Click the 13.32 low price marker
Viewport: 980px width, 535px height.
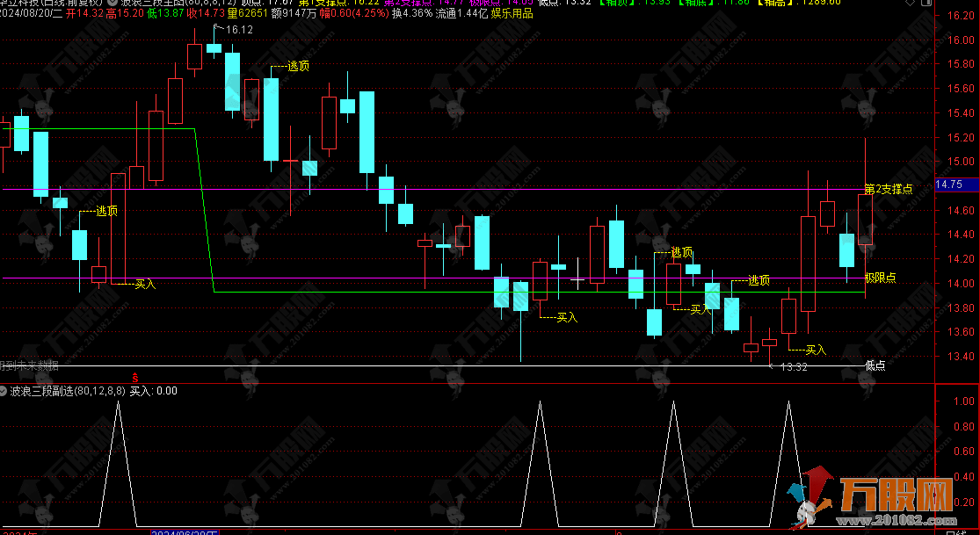point(794,367)
